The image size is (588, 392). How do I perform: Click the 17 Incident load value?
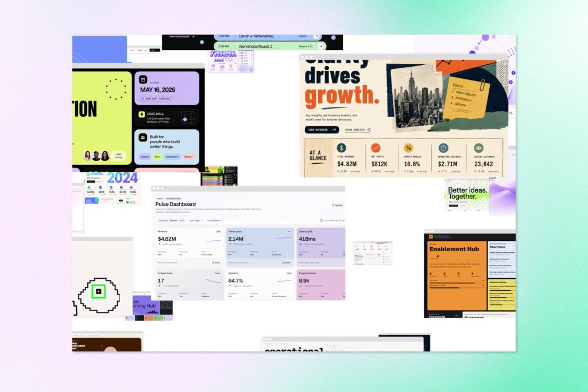tap(161, 280)
